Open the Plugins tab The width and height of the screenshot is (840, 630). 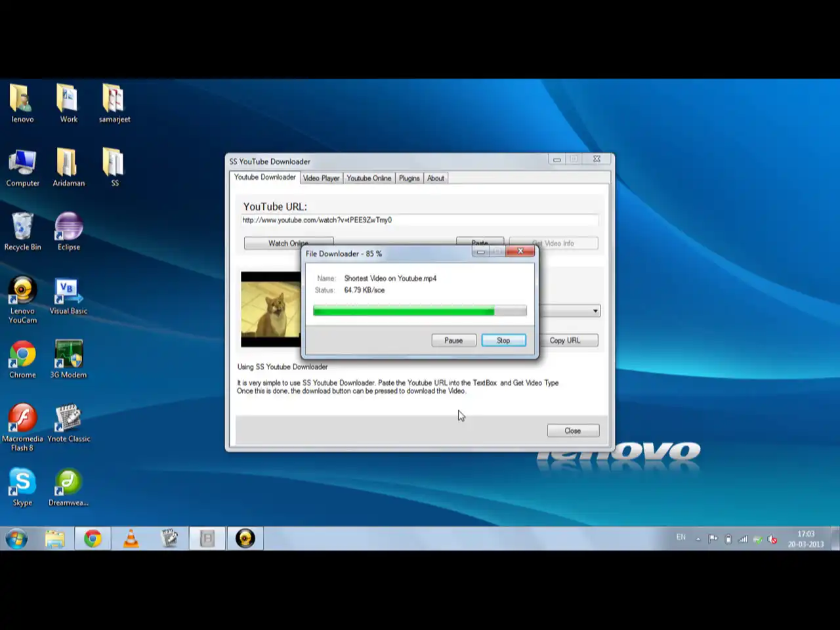pyautogui.click(x=409, y=178)
